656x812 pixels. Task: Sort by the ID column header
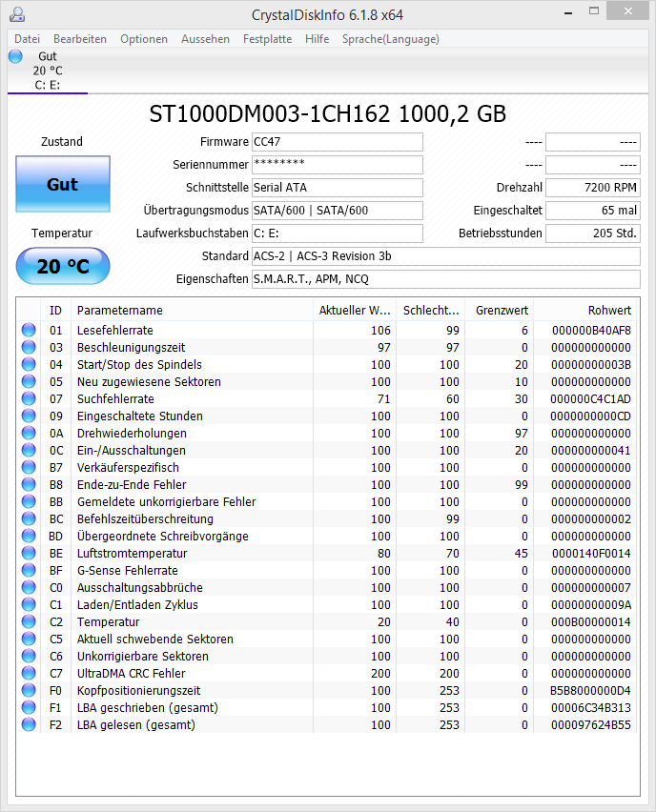click(x=55, y=310)
